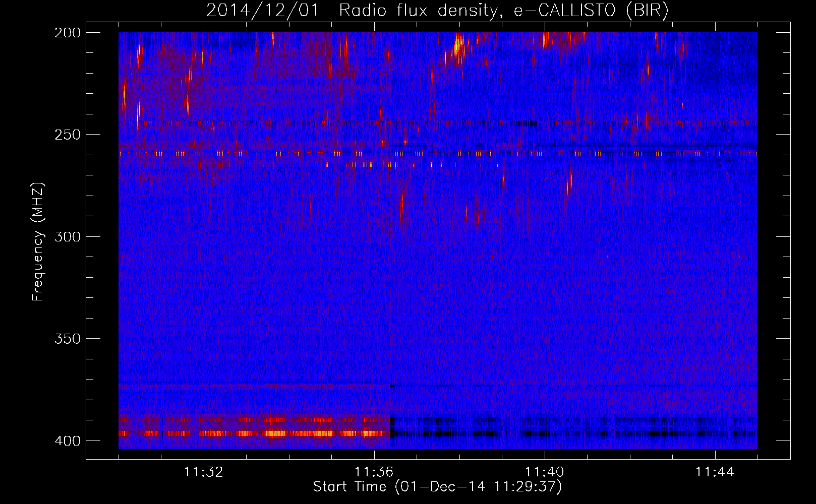
Task: Click the 200 frequency tick label
Action: point(68,33)
